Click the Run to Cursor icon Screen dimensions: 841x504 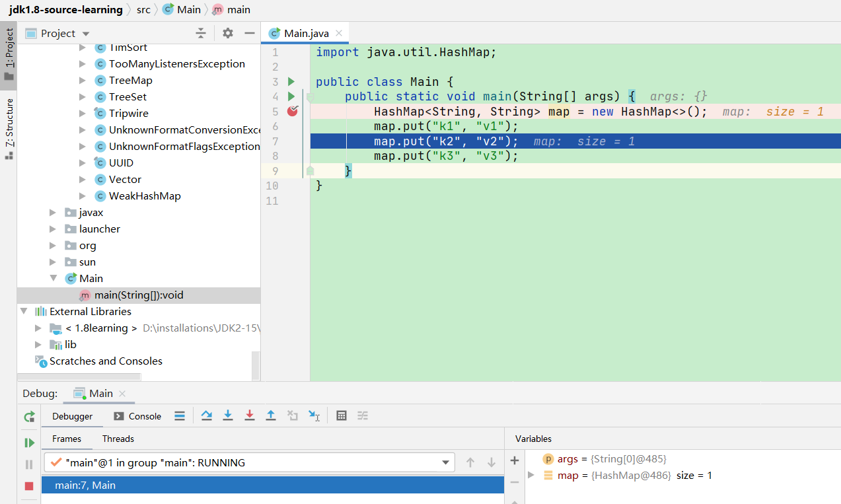314,415
